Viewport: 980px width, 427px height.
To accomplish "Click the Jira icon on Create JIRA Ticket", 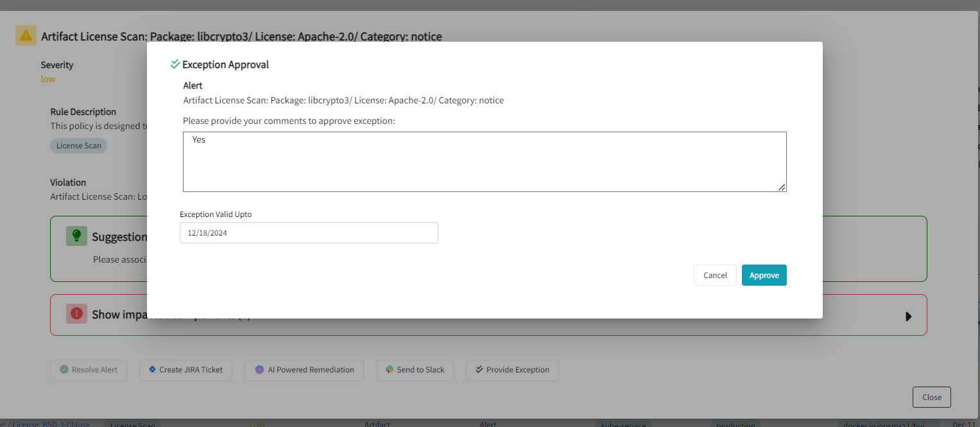I will point(152,369).
